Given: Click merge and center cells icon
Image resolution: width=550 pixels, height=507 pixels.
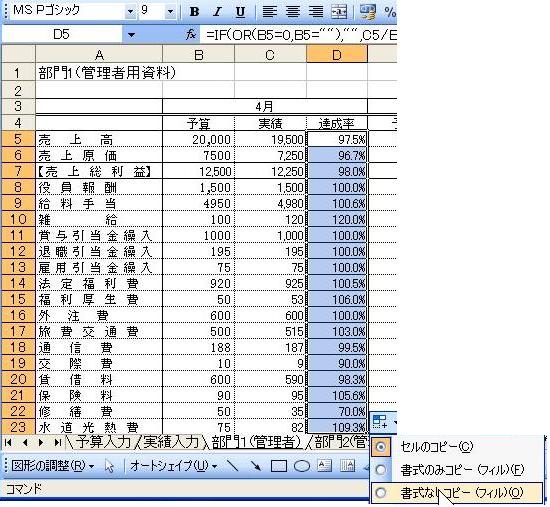Looking at the screenshot, I should pos(339,12).
